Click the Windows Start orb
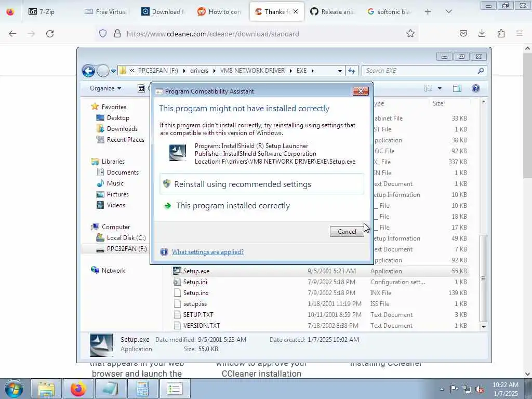The width and height of the screenshot is (532, 399). pos(14,389)
